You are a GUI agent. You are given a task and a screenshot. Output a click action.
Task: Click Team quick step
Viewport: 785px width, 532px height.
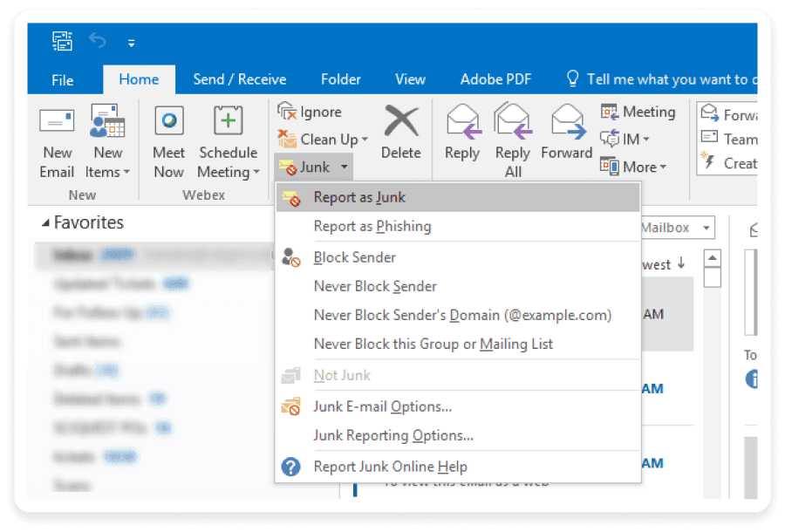(729, 139)
